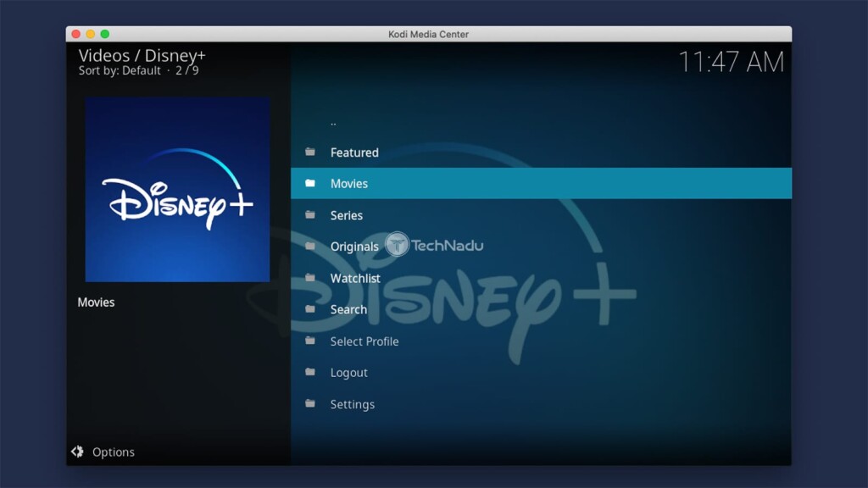Viewport: 868px width, 488px height.
Task: Click the folder icon beside Search
Action: coord(310,309)
